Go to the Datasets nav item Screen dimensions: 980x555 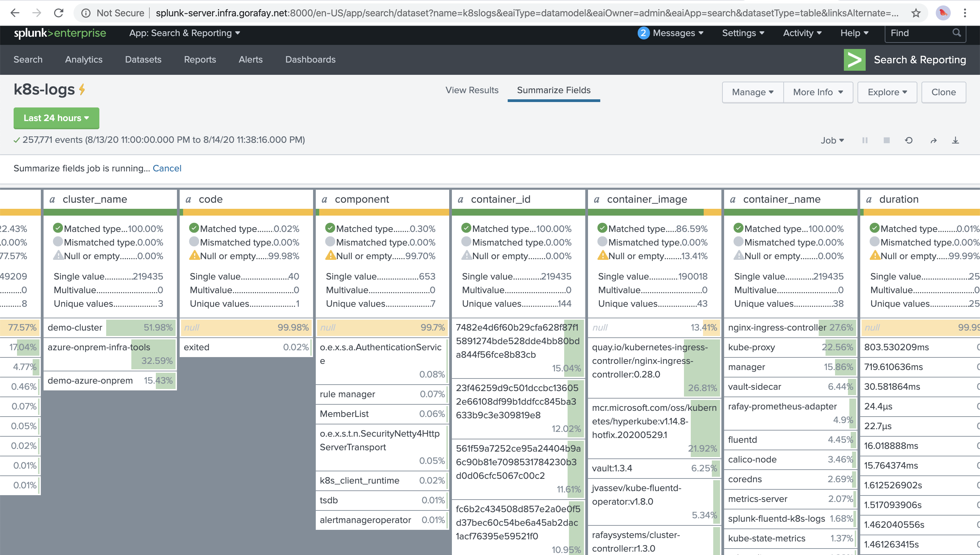(x=143, y=60)
